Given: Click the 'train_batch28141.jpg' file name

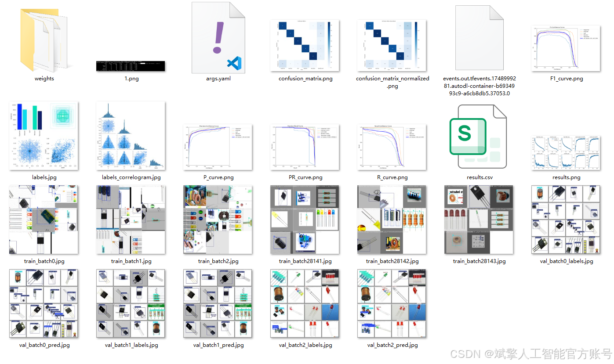Looking at the screenshot, I should point(305,261).
